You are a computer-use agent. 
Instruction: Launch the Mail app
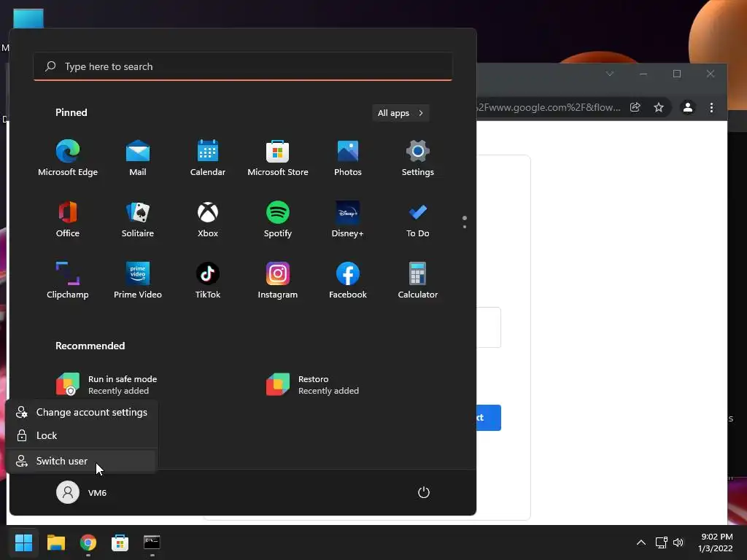coord(138,158)
